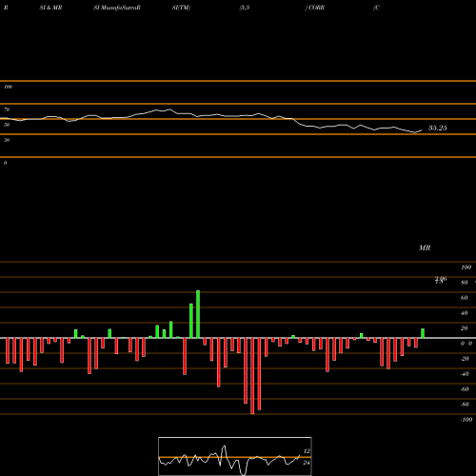Click the -60 label on the MR axis
The width and height of the screenshot is (476, 476).
click(465, 389)
